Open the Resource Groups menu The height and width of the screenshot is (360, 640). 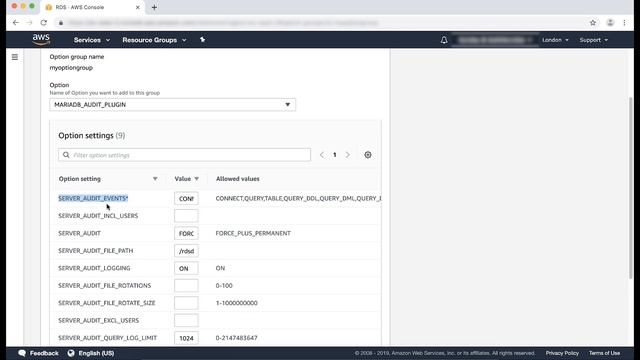pyautogui.click(x=154, y=40)
